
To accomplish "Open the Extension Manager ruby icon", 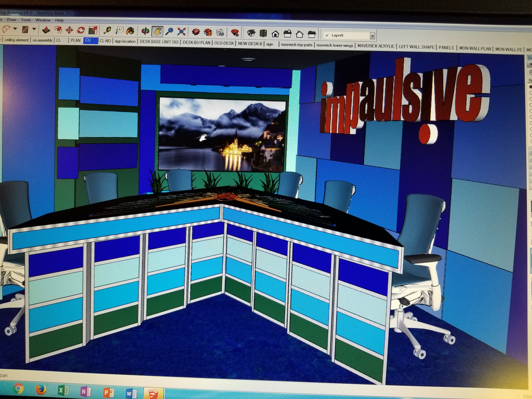I will click(234, 33).
